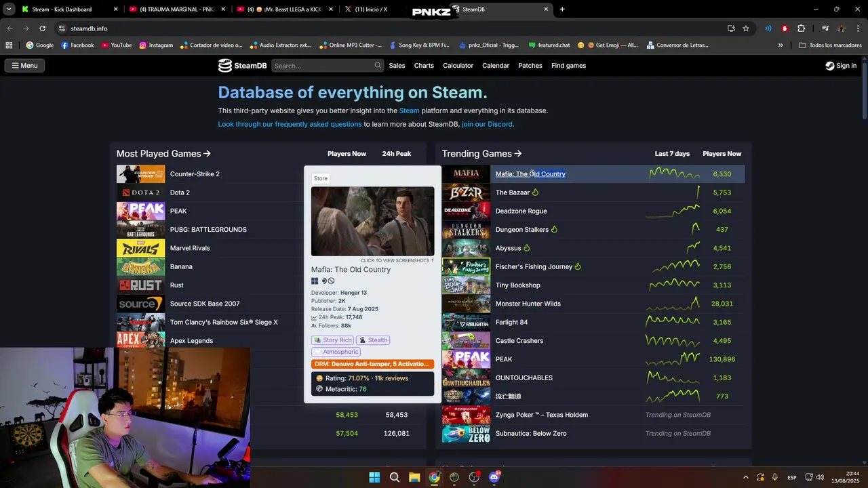This screenshot has height=488, width=868.
Task: Reload the page with browser refresh icon
Action: 42,28
